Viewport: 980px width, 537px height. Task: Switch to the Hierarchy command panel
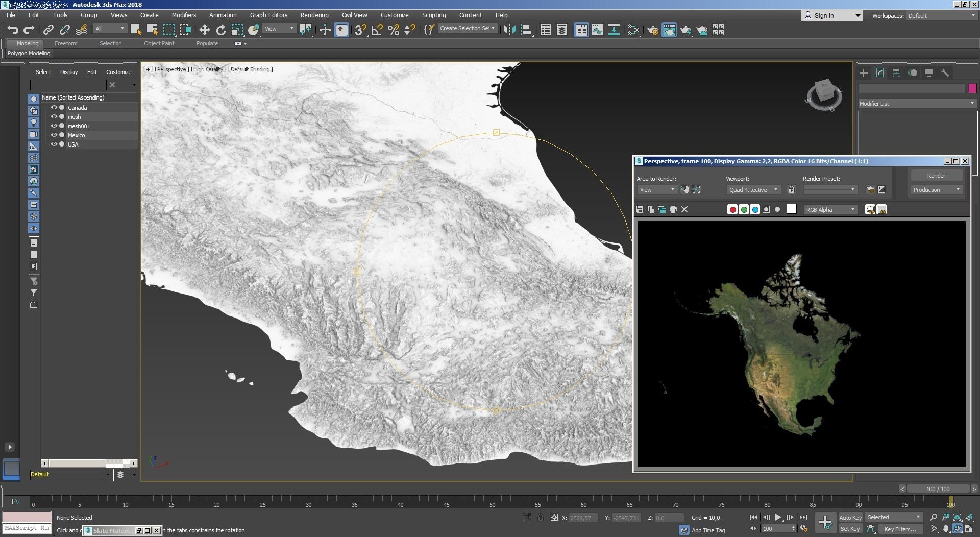click(896, 73)
